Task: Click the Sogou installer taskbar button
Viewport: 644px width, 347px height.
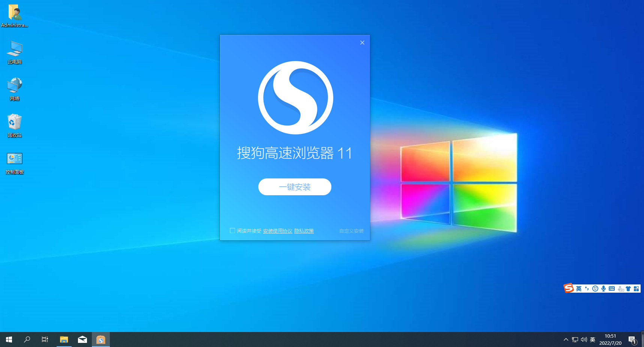Action: (x=101, y=340)
